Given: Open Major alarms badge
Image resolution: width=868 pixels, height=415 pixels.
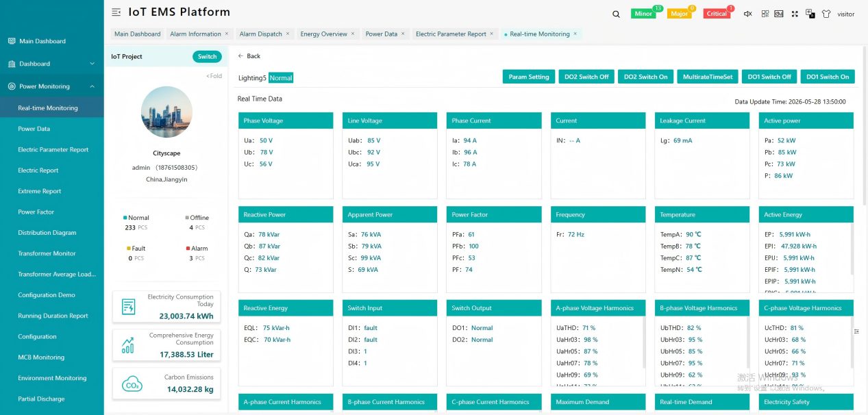Looking at the screenshot, I should click(x=679, y=14).
